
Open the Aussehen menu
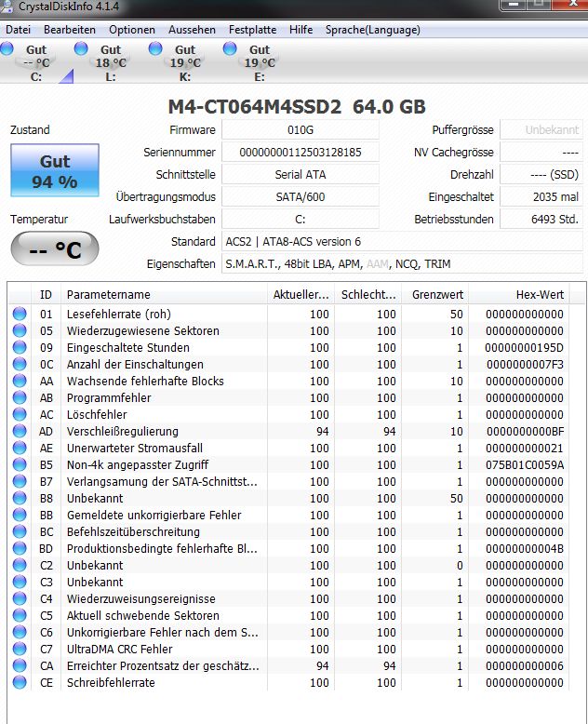point(192,30)
